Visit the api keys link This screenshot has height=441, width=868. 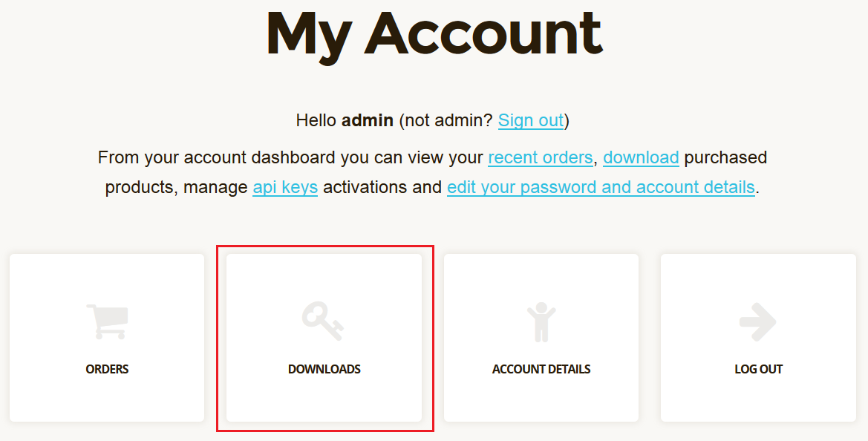click(x=285, y=187)
